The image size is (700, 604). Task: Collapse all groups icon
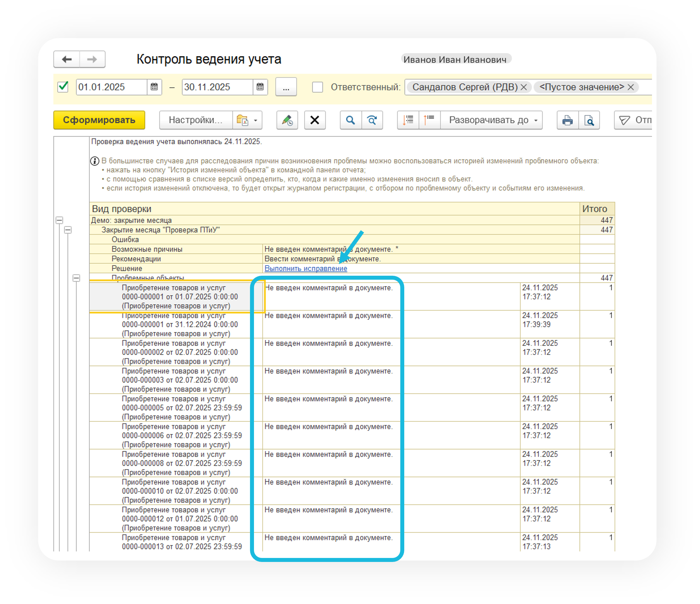point(429,120)
